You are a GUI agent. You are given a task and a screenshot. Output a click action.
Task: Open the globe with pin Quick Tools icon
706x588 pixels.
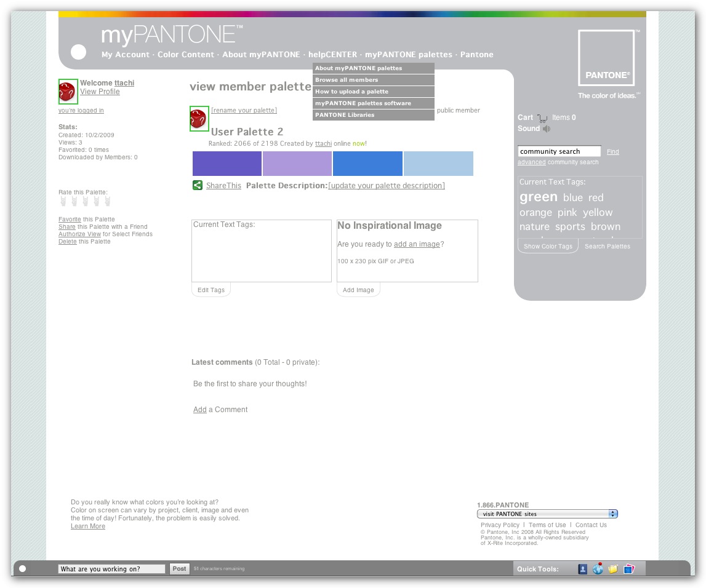(598, 569)
